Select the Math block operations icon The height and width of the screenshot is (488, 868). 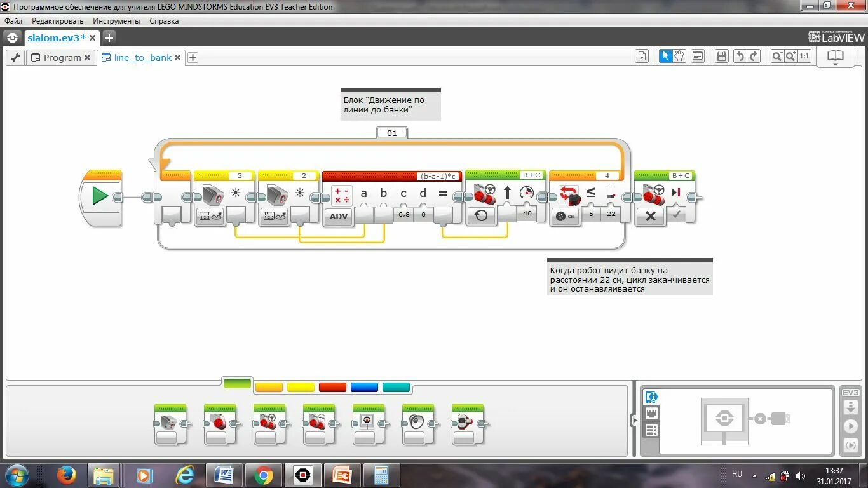(342, 195)
